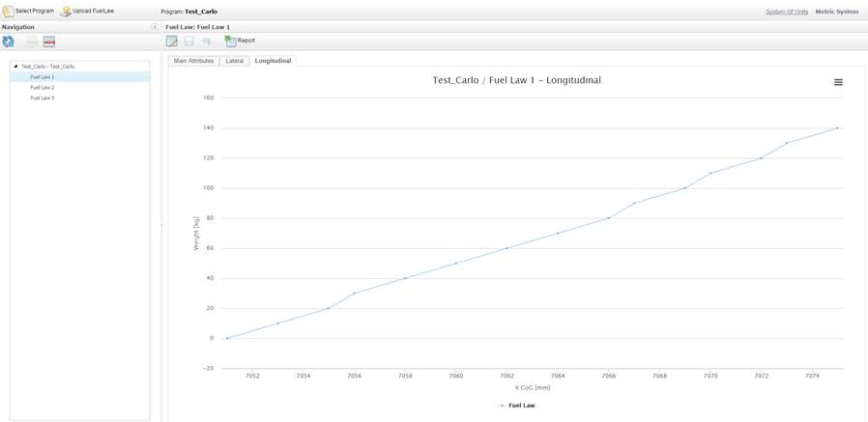
Task: Collapse the Test_Carlo tree node
Action: click(15, 67)
